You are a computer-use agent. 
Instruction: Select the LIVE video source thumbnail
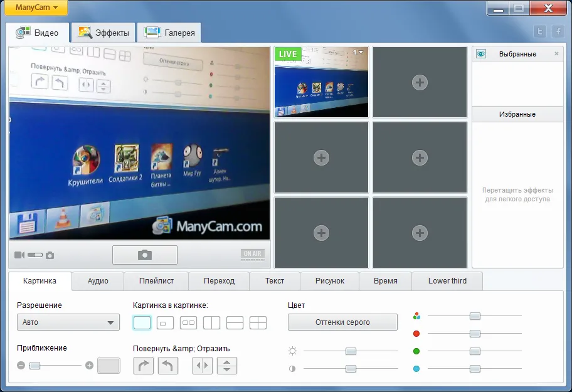point(321,82)
